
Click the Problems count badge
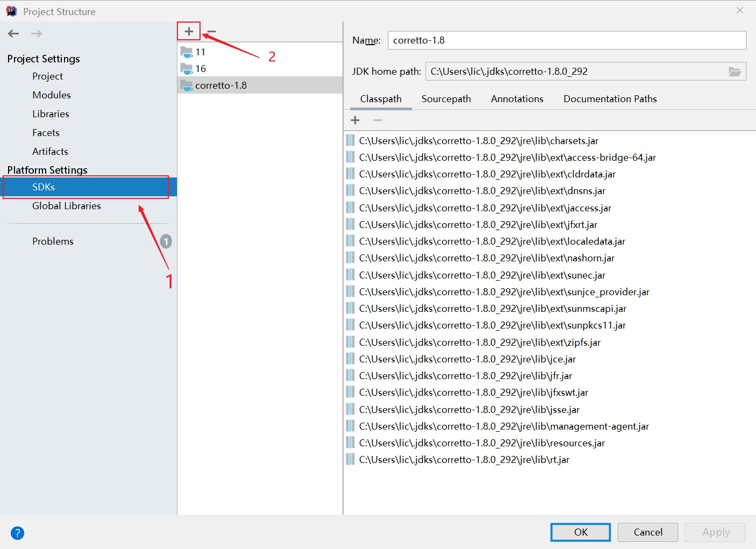(x=166, y=241)
